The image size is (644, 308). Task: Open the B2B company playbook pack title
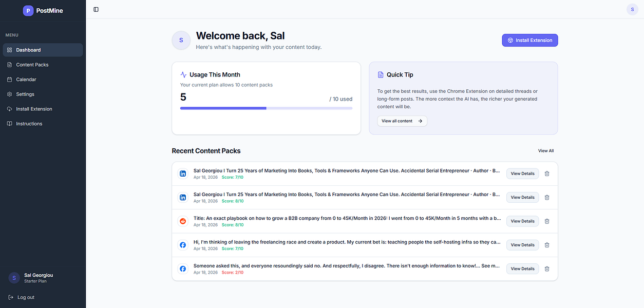(347, 218)
